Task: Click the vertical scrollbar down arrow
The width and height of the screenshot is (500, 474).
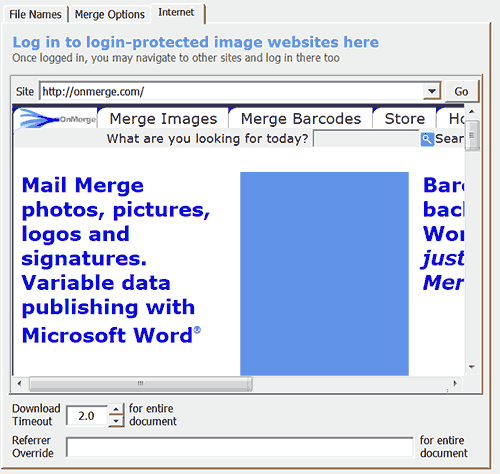Action: (472, 367)
